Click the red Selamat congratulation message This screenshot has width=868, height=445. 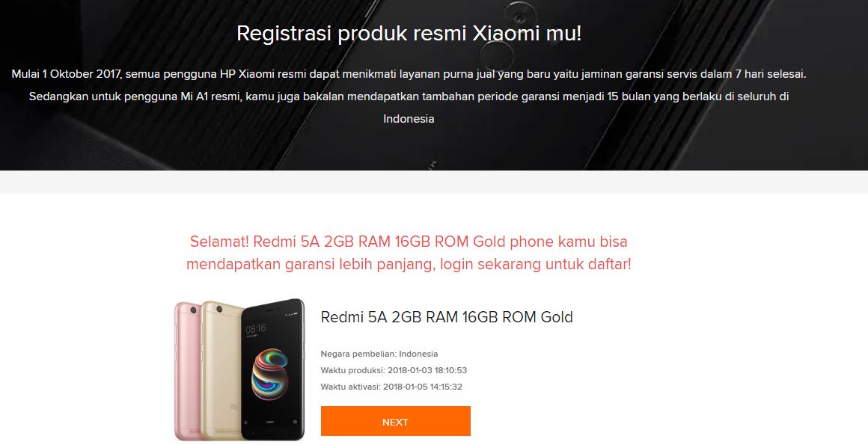coord(409,253)
